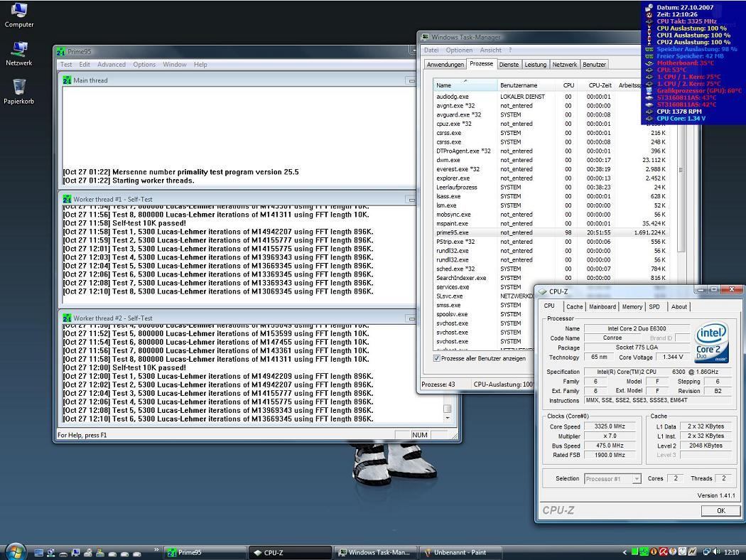Click the Unbenannt - Paint taskbar button
746x560 pixels.
pyautogui.click(x=460, y=552)
